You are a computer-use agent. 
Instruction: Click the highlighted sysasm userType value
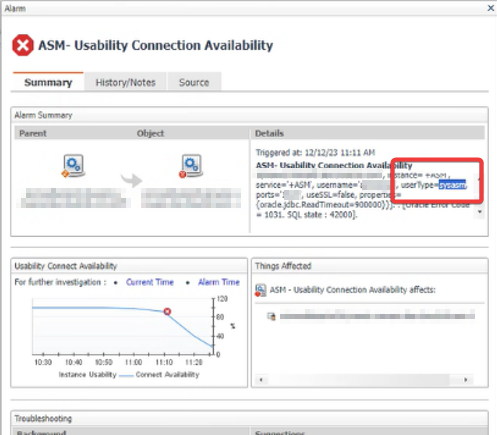(x=452, y=185)
